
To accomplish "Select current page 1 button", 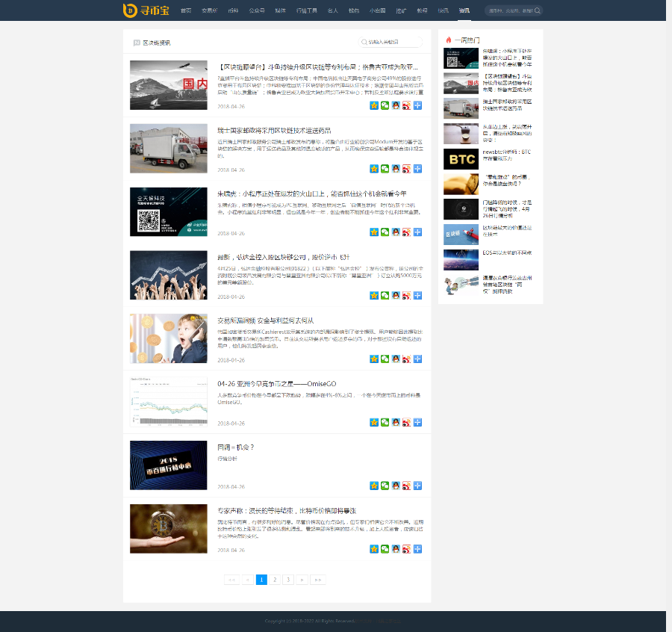I will 261,580.
